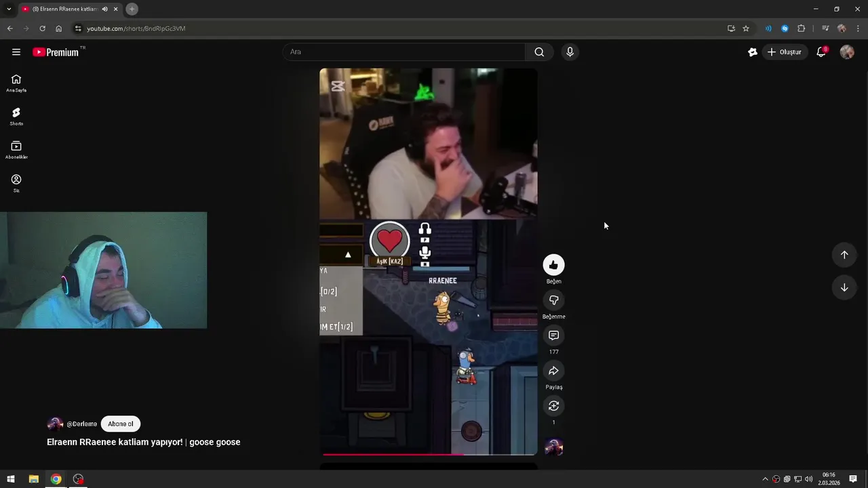Expand the hidden system tray icons

pyautogui.click(x=766, y=479)
